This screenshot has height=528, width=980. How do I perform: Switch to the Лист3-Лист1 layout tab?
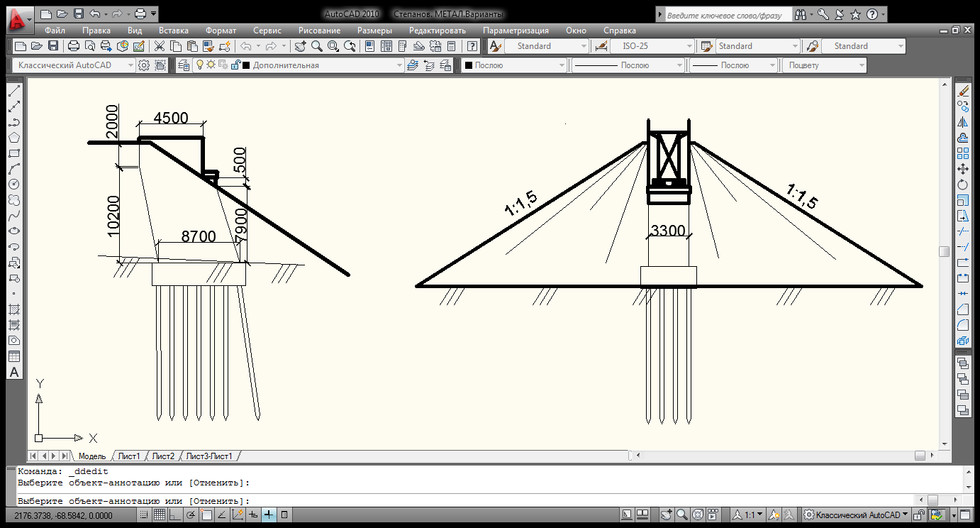209,456
